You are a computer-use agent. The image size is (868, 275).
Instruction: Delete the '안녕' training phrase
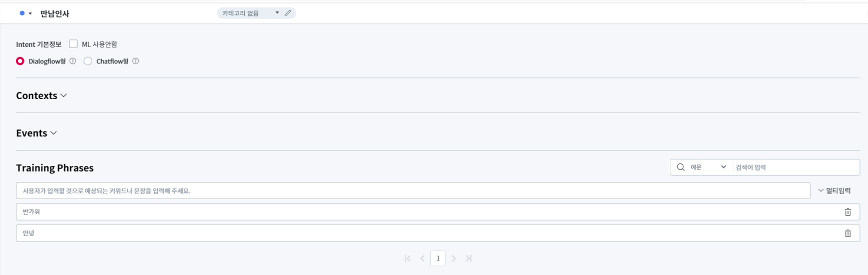[847, 233]
